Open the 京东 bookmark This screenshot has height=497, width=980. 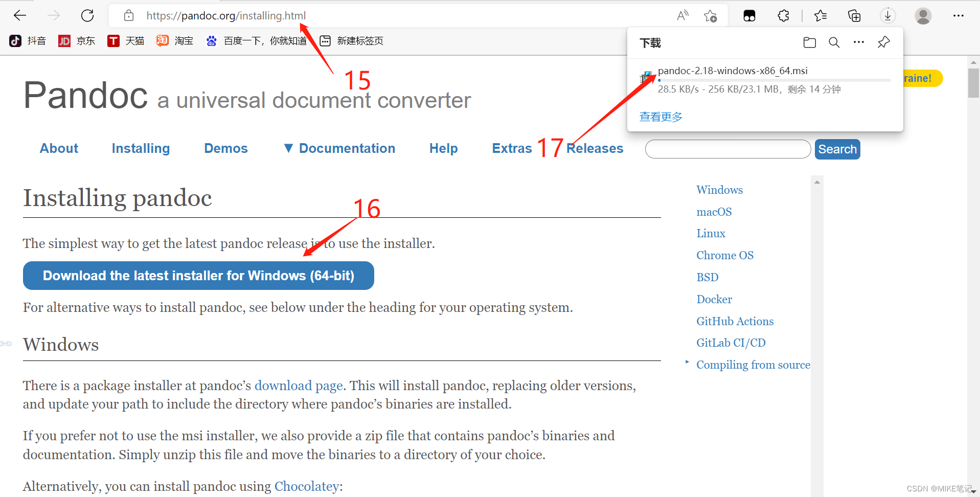point(77,41)
